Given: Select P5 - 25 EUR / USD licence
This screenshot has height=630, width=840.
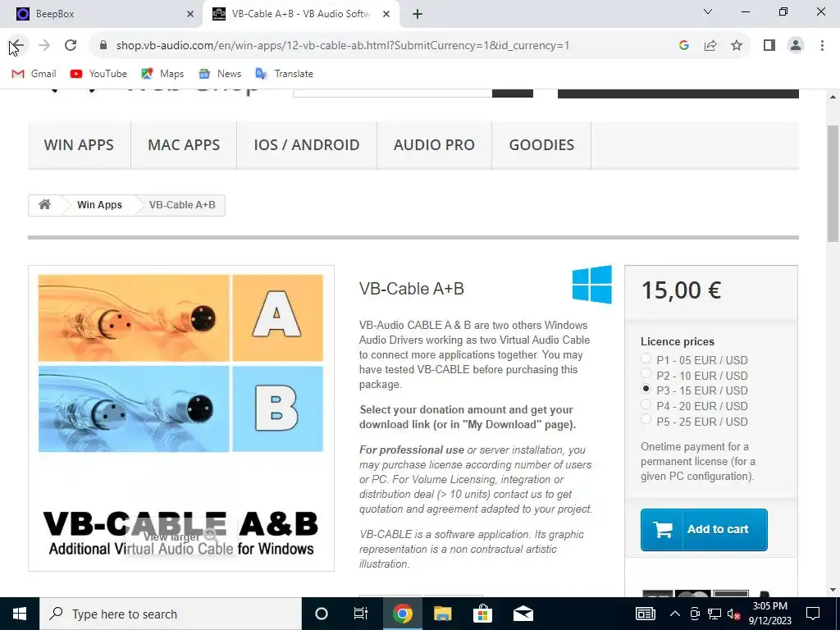Looking at the screenshot, I should coord(646,419).
